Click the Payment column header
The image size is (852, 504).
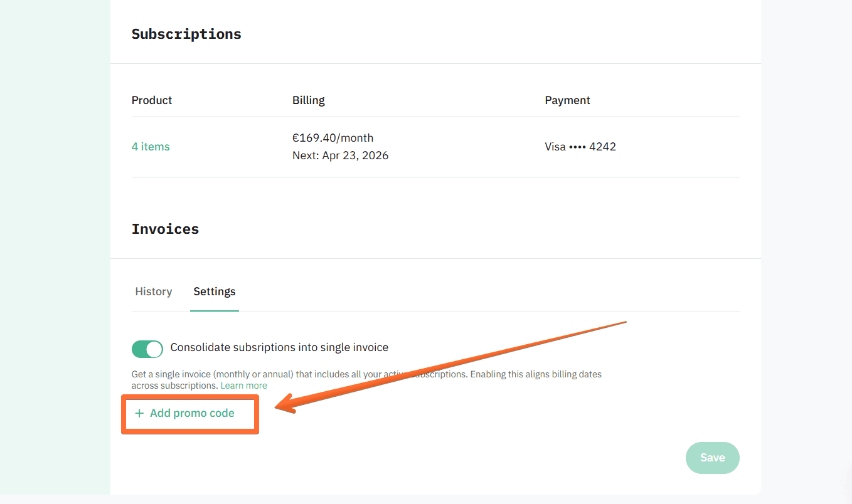coord(567,100)
